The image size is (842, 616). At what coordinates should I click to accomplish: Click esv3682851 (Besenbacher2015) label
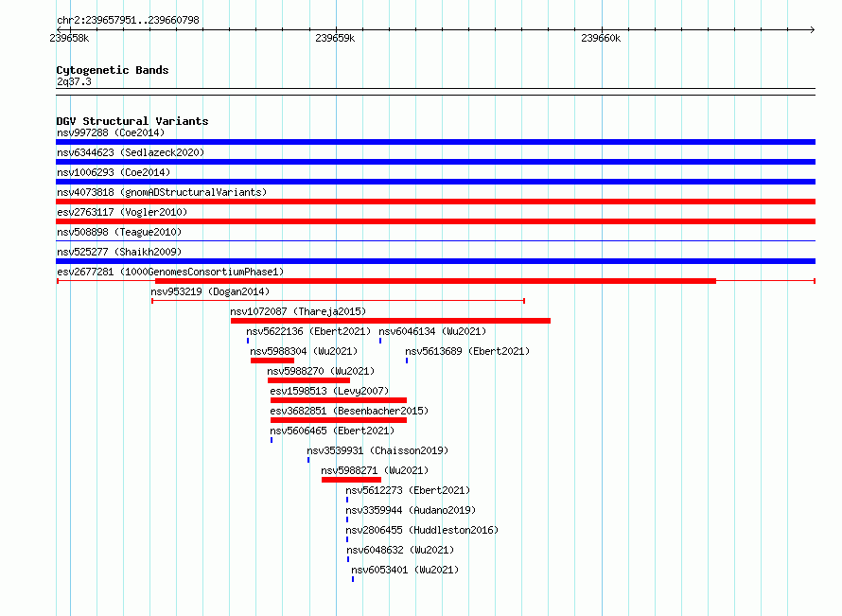pos(349,411)
